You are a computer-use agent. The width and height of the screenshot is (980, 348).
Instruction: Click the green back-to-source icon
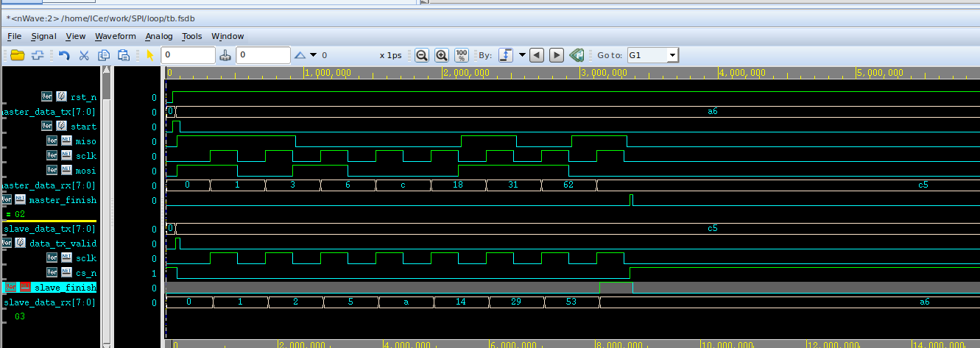(577, 55)
